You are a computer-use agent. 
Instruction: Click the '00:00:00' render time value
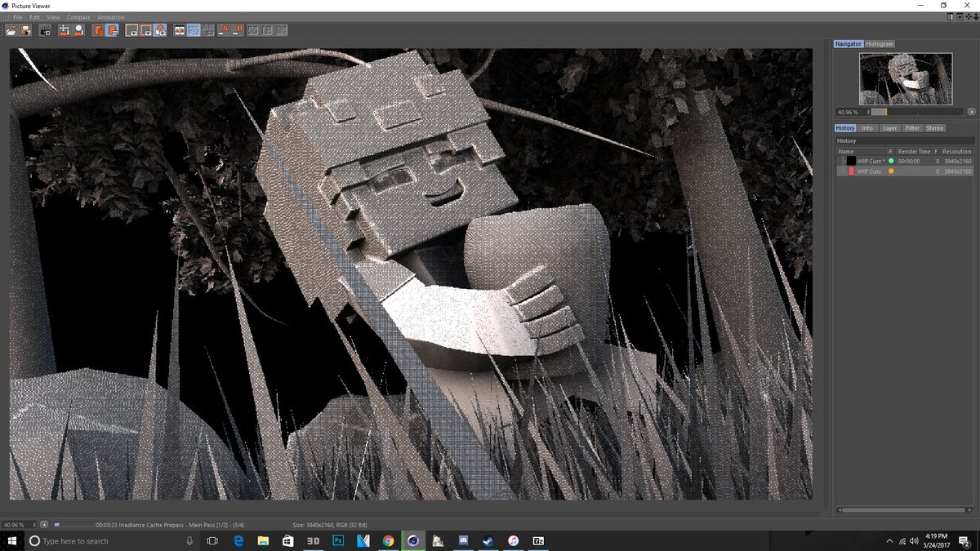click(x=909, y=161)
